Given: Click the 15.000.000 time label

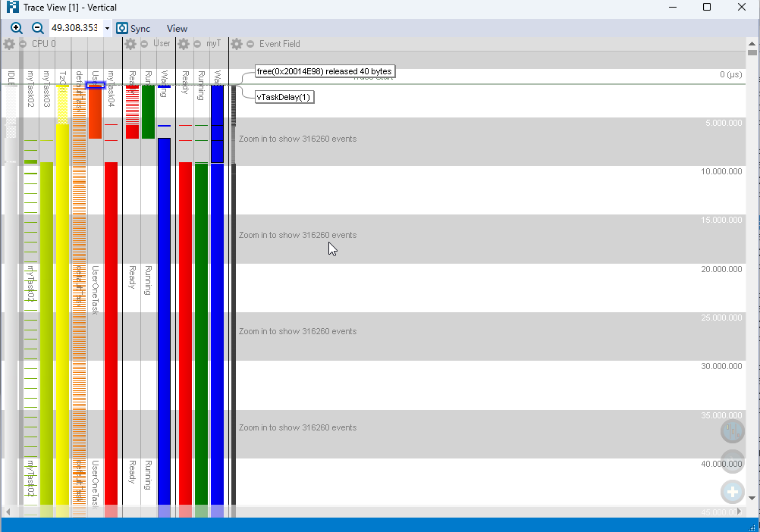Looking at the screenshot, I should point(721,220).
